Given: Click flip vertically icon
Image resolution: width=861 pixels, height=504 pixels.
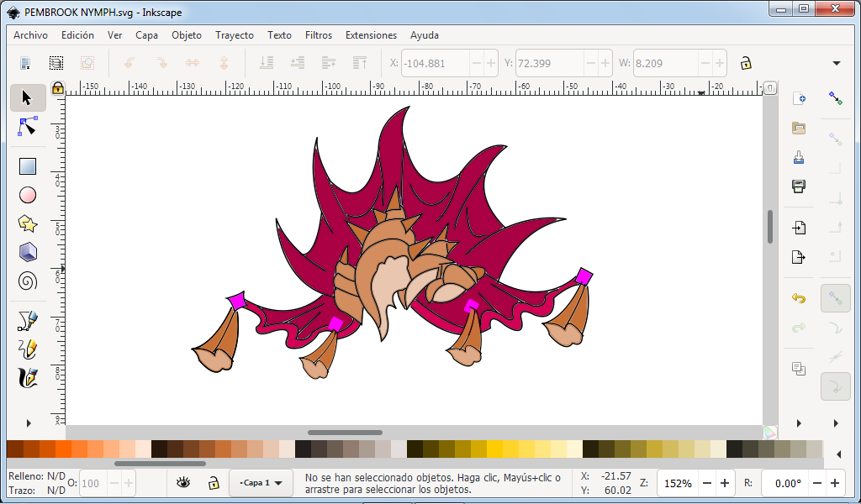Looking at the screenshot, I should pyautogui.click(x=224, y=63).
